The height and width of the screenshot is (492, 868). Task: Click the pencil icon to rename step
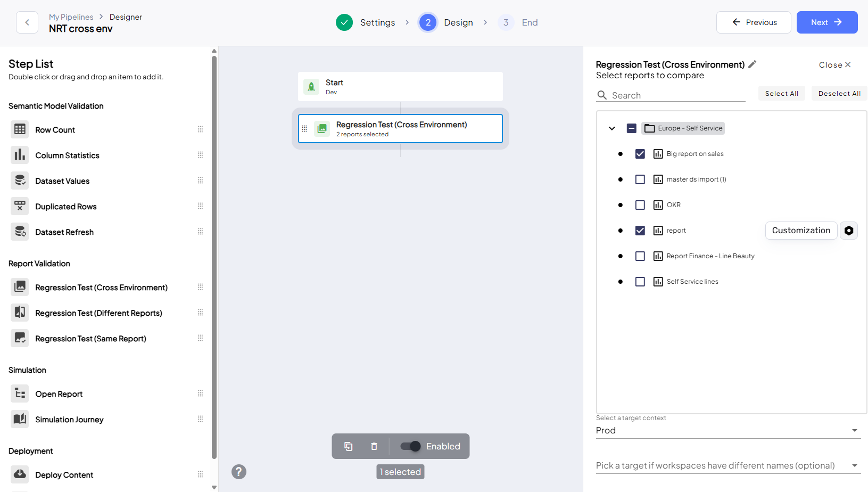pos(752,64)
